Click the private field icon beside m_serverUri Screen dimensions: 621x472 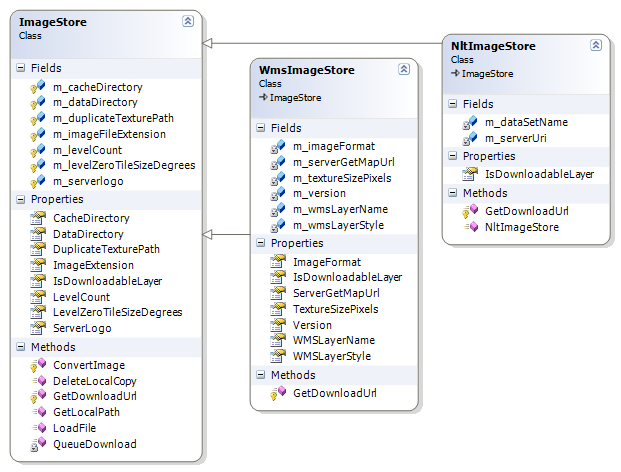coord(470,138)
